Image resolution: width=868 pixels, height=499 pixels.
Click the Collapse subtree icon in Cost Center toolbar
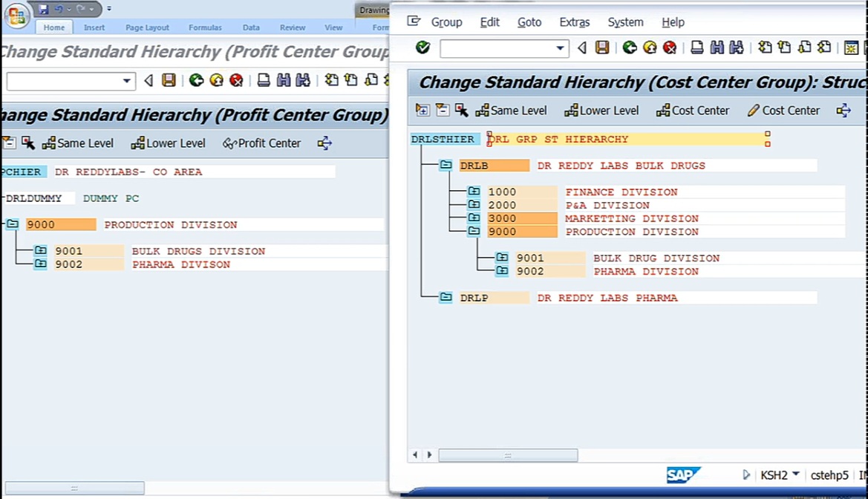tap(443, 110)
